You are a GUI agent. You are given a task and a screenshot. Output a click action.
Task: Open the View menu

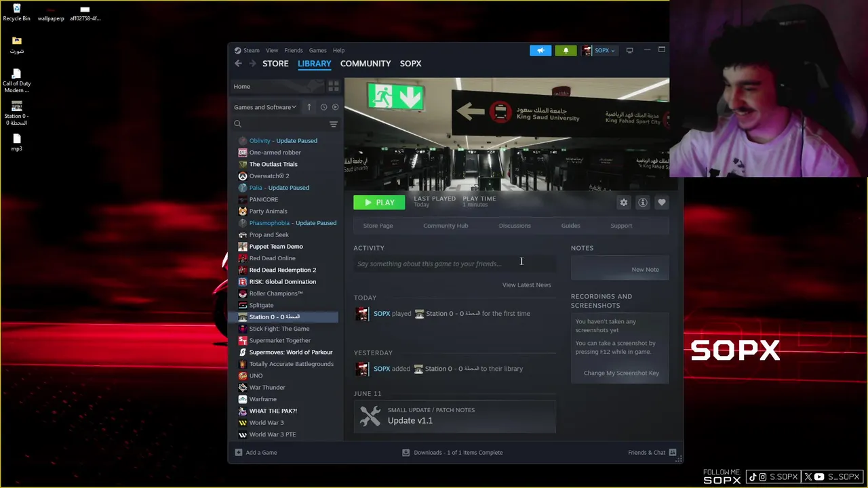[x=272, y=50]
